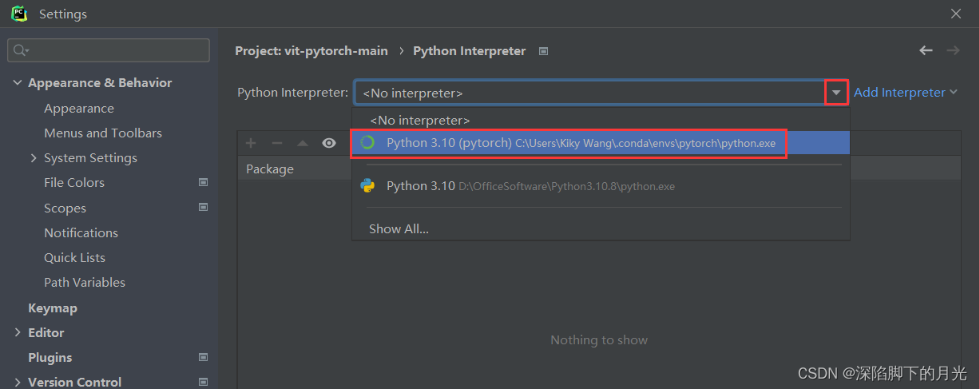
Task: Open Editor settings
Action: click(46, 333)
